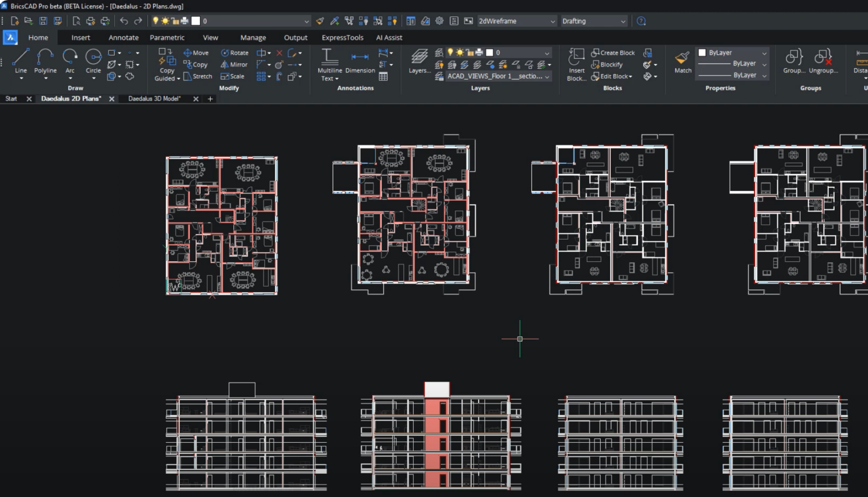Switch to the Annotate ribbon tab
The height and width of the screenshot is (497, 868).
click(123, 37)
